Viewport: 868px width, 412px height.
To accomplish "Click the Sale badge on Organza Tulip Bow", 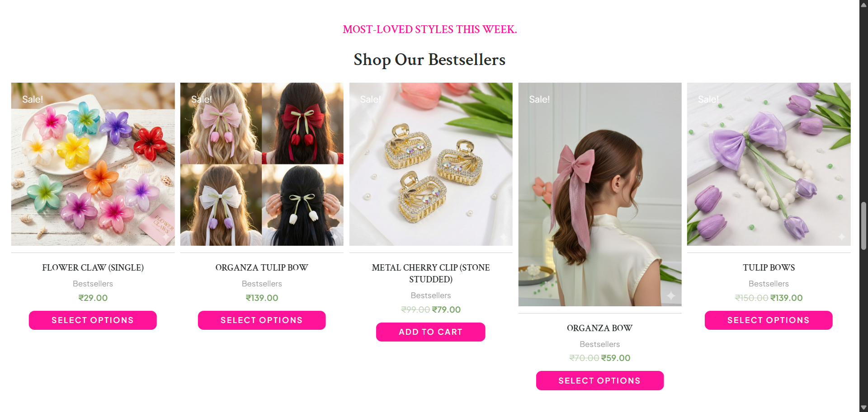I will click(202, 99).
